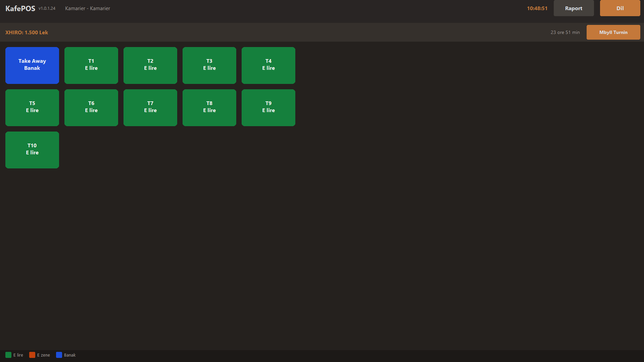Image resolution: width=644 pixels, height=362 pixels.
Task: Click the green E lire legend swatch
Action: pos(8,355)
